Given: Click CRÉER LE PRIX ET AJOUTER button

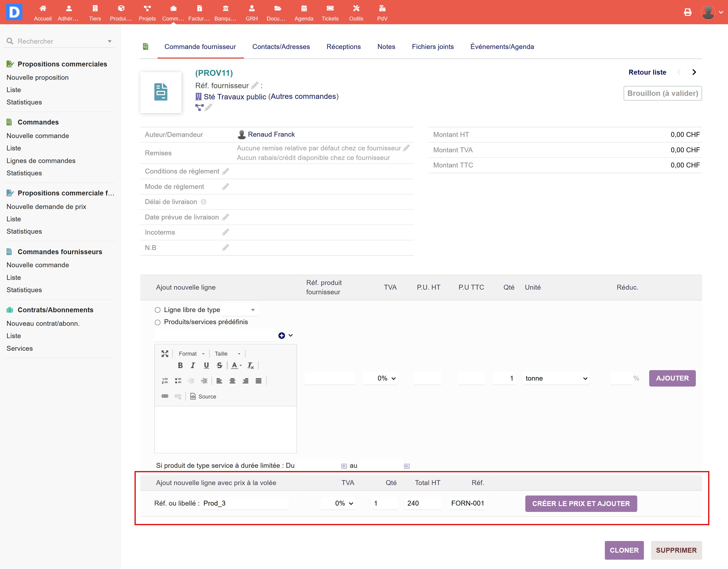Looking at the screenshot, I should coord(581,504).
